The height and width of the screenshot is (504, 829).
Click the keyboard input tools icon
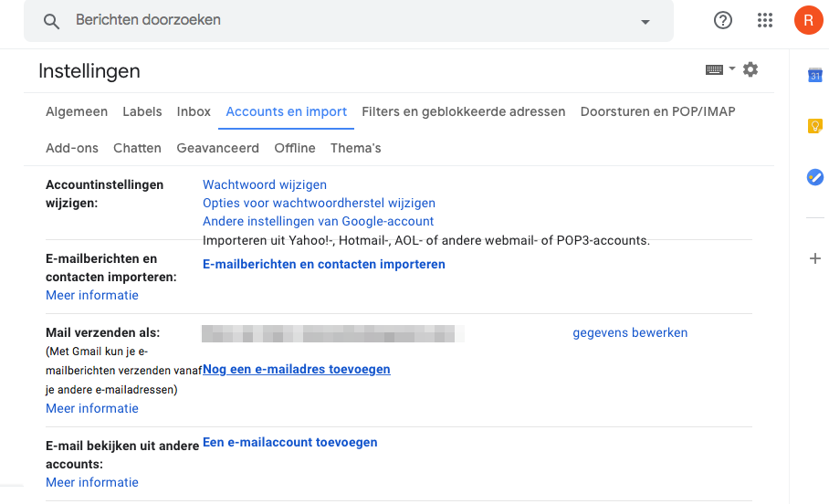point(714,69)
